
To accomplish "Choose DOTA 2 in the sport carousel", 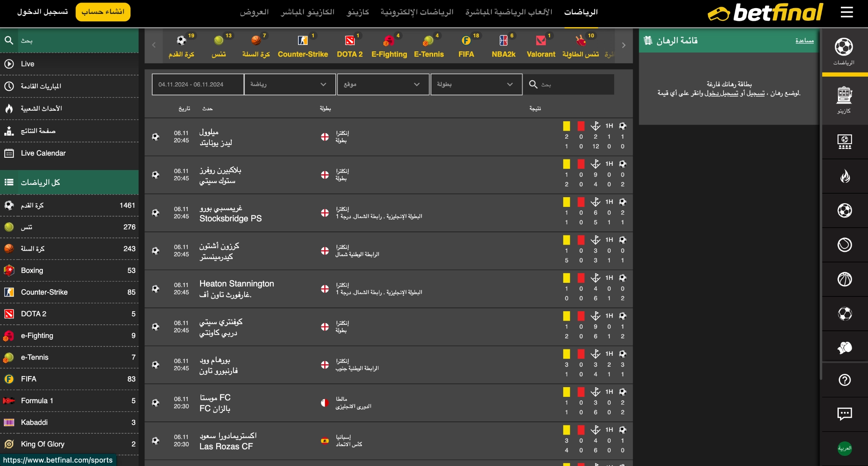I will [350, 46].
